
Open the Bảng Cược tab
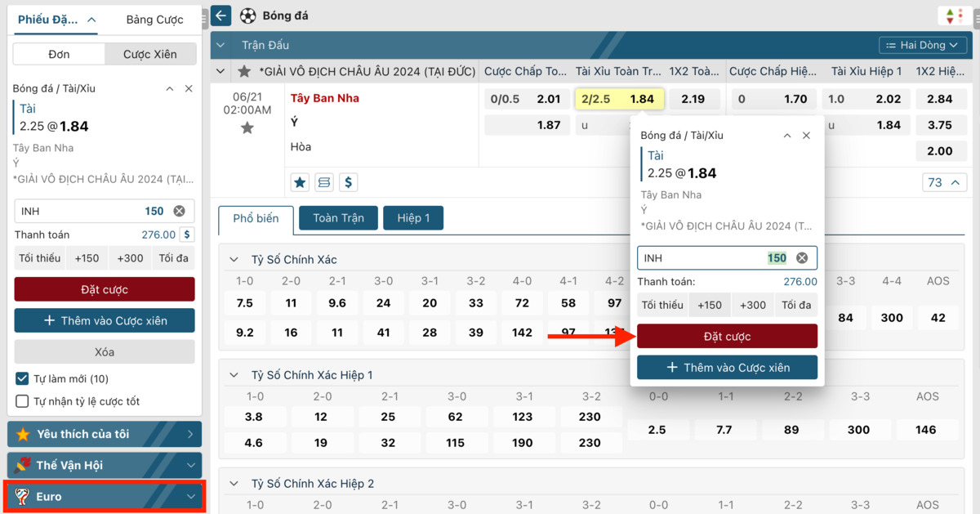click(154, 20)
